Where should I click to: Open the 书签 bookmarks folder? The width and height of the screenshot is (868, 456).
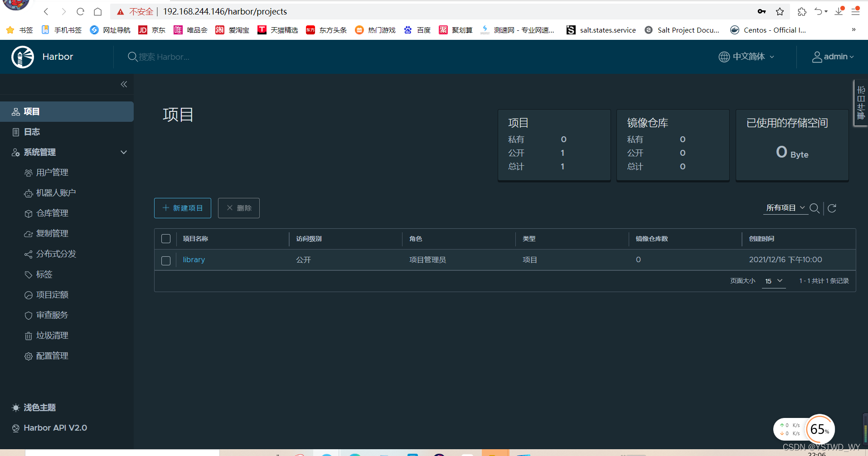[19, 30]
